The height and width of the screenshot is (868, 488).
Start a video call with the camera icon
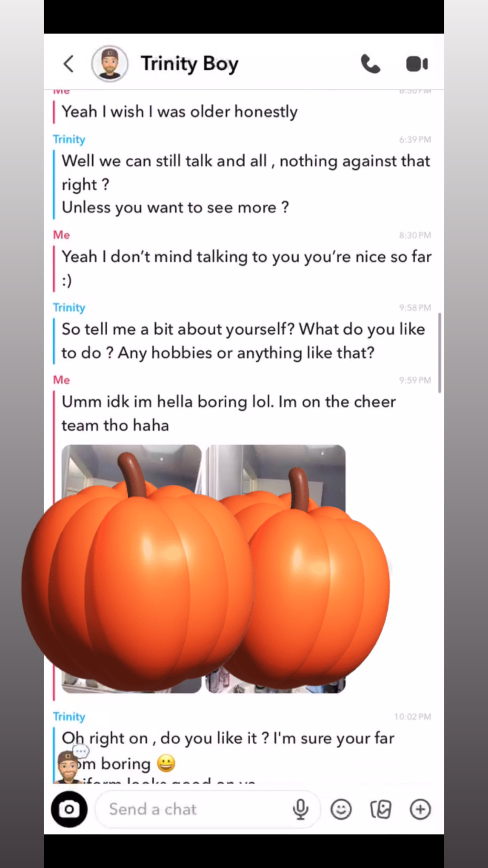click(x=417, y=64)
